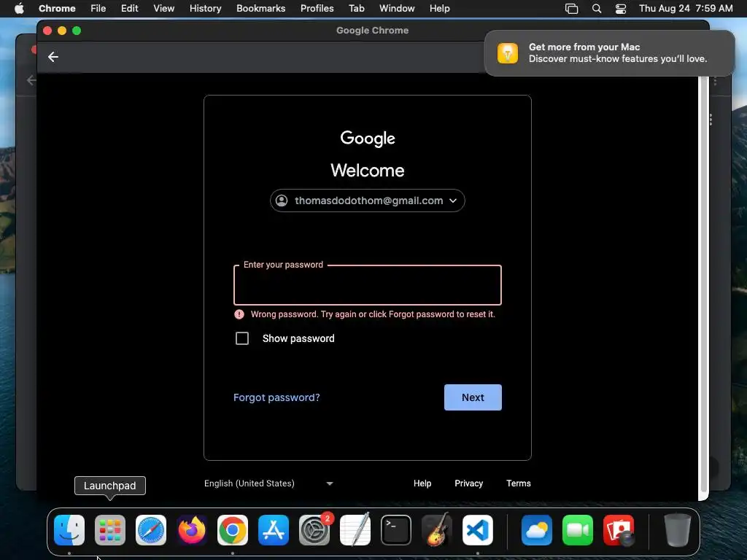
Task: Open the History menu
Action: (x=205, y=8)
